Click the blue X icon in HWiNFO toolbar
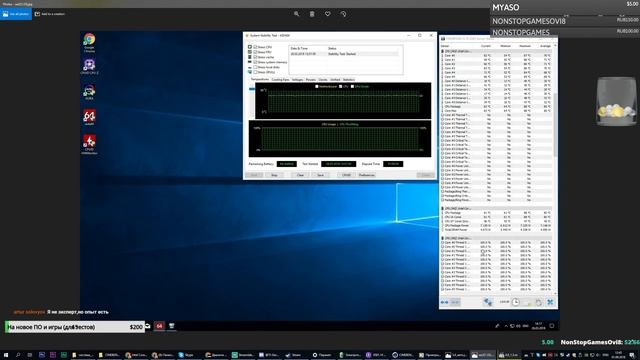 click(550, 302)
